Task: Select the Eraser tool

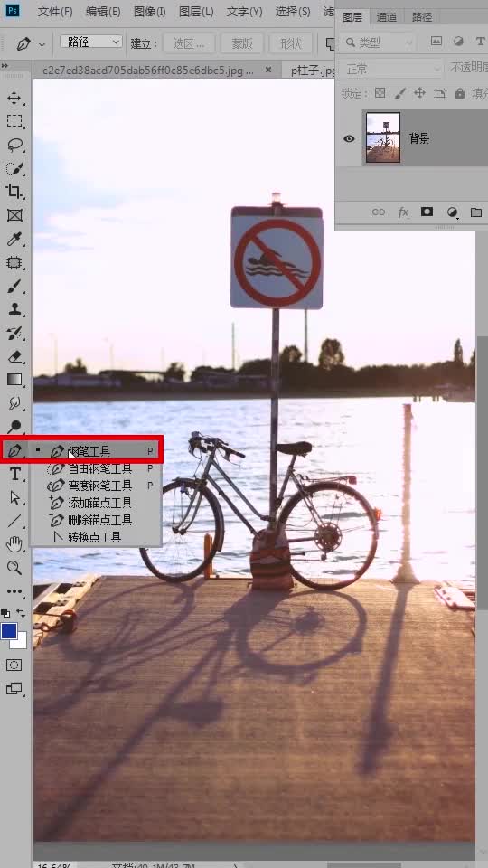Action: pos(14,356)
